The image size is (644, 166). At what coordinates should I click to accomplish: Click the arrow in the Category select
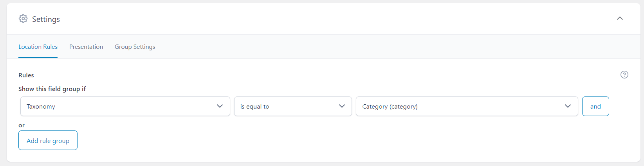coord(568,106)
